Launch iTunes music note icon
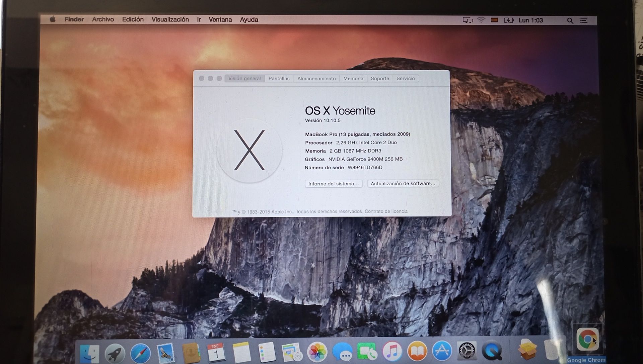The image size is (643, 364). (392, 351)
